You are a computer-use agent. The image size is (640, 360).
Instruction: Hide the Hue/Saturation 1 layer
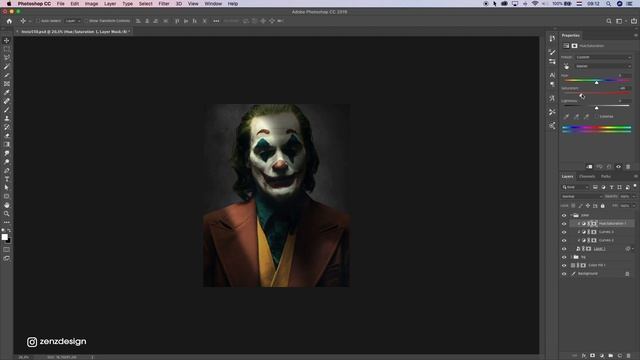coord(564,224)
